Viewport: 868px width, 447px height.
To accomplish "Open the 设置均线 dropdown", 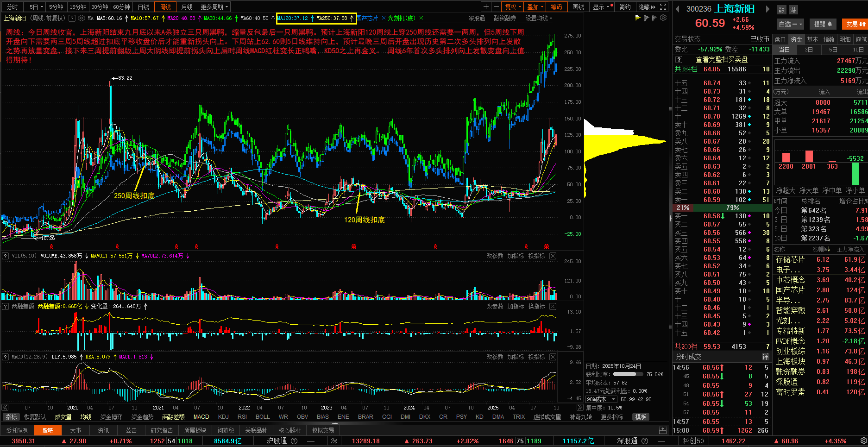I will (x=539, y=19).
